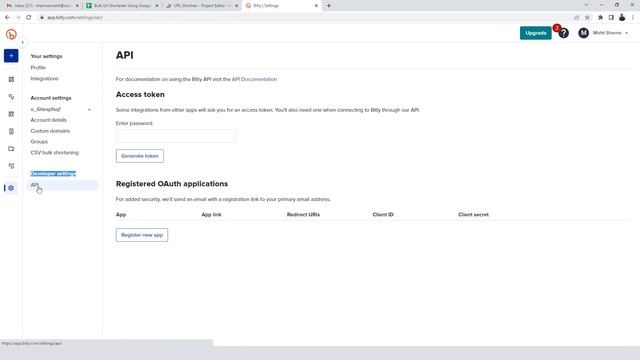Open the QR Codes icon in sidebar
The height and width of the screenshot is (360, 640).
(x=11, y=114)
